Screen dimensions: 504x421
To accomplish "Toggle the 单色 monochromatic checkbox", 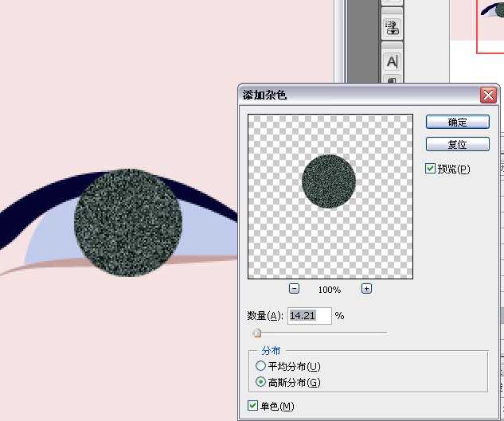I will (x=253, y=407).
